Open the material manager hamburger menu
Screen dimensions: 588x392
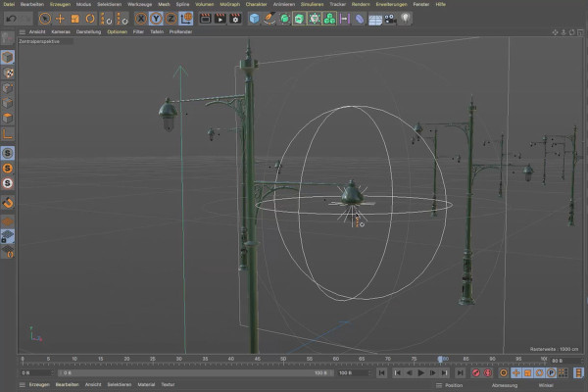[23, 384]
